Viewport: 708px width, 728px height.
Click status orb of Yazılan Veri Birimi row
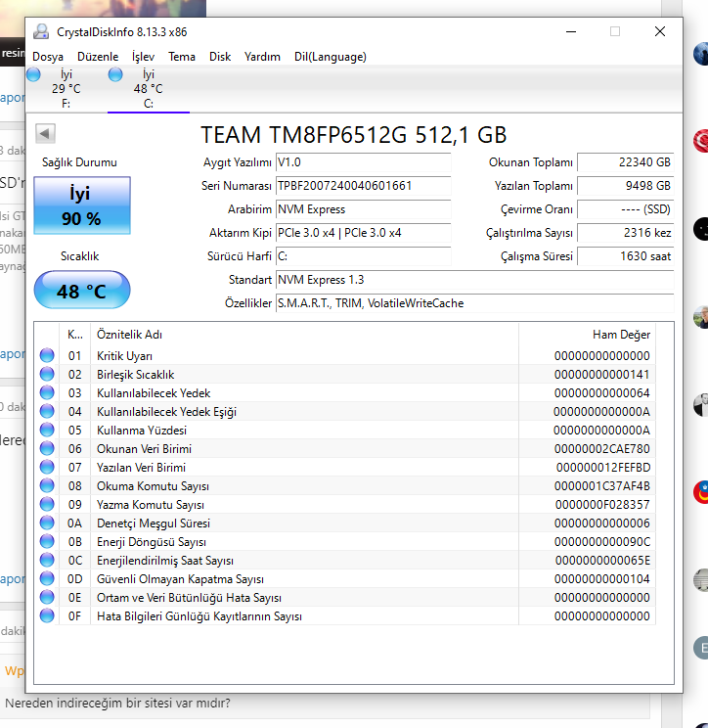47,467
